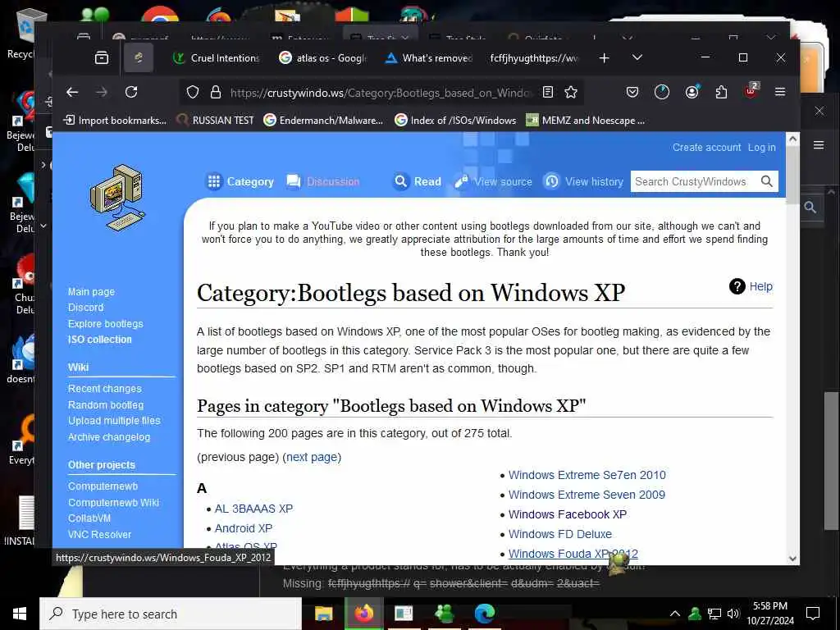Click the Import bookmarks toolbar item

tap(115, 121)
